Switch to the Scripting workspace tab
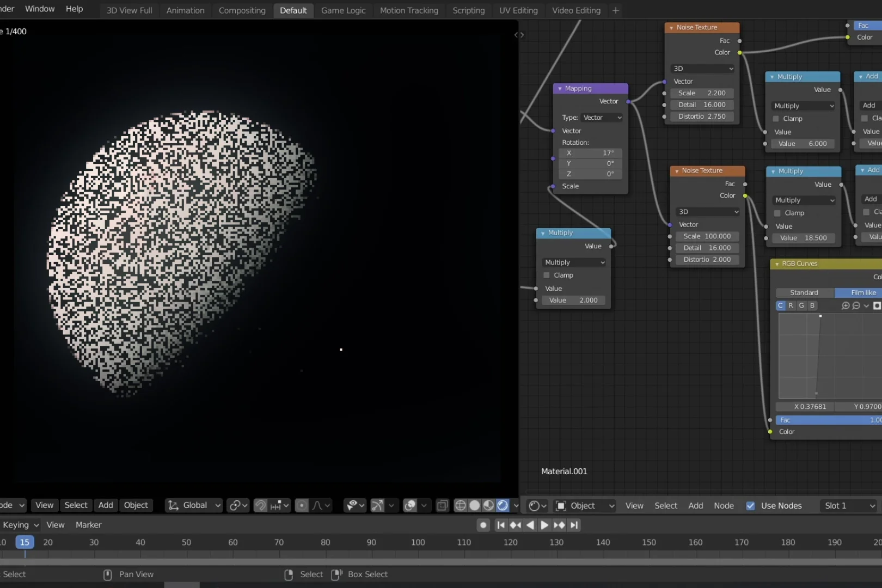This screenshot has height=588, width=882. tap(469, 10)
